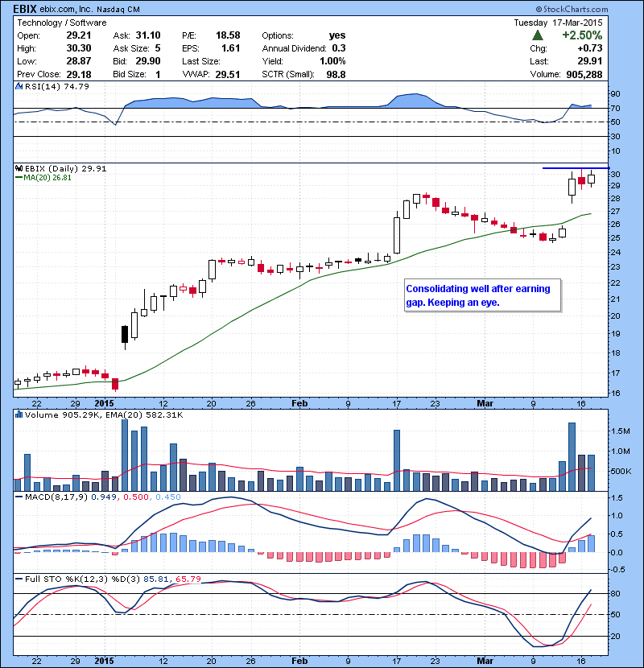Click the MACD legend line marker
This screenshot has height=668, width=644.
pyautogui.click(x=19, y=497)
